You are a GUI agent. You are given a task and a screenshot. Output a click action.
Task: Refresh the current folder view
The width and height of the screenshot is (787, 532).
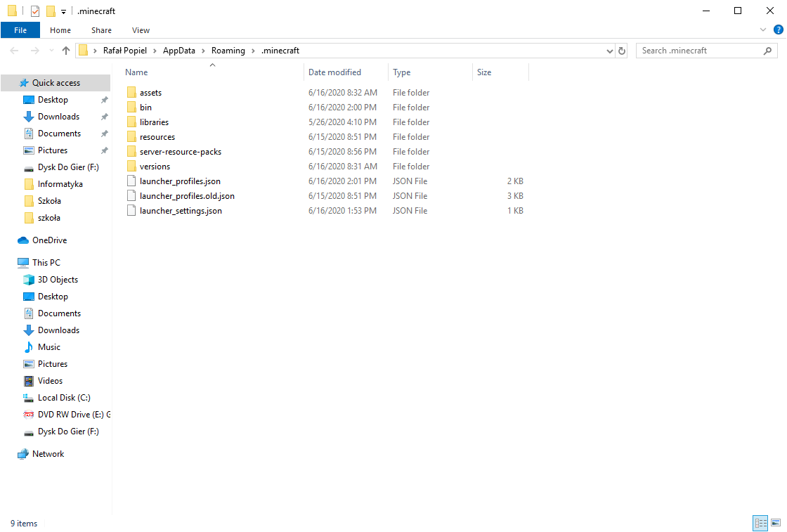[x=622, y=51]
